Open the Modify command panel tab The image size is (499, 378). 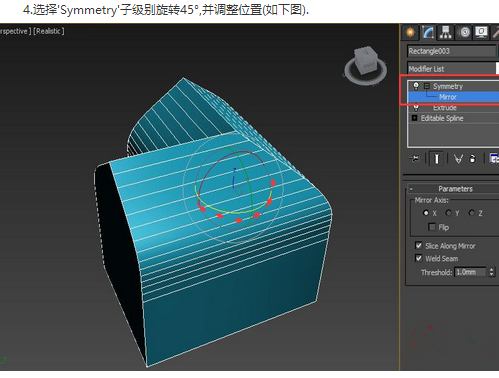428,32
